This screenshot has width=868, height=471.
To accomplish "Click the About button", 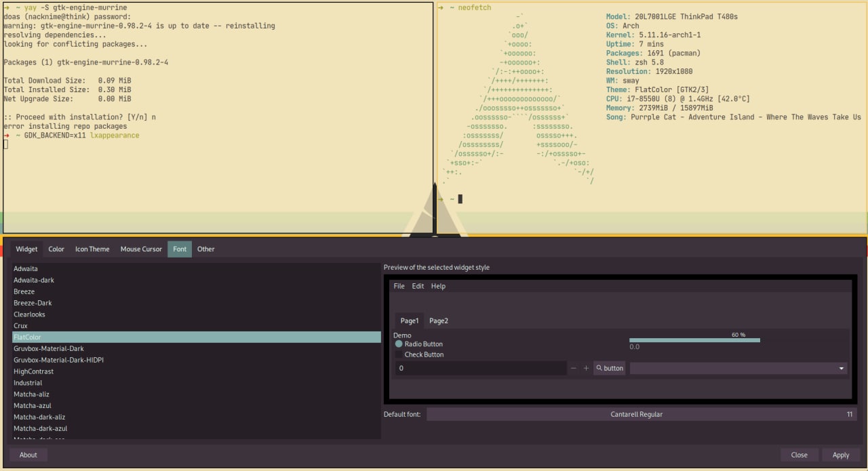I will tap(28, 455).
